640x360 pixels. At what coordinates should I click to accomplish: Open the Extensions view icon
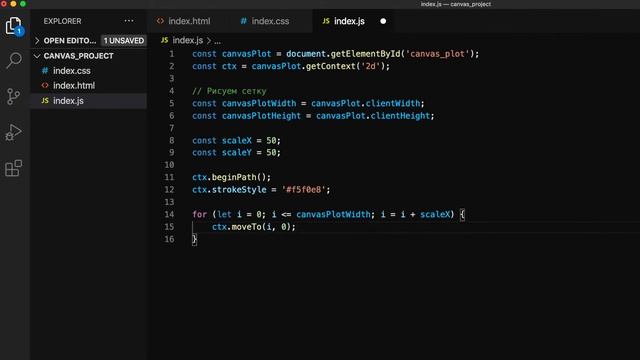13,168
